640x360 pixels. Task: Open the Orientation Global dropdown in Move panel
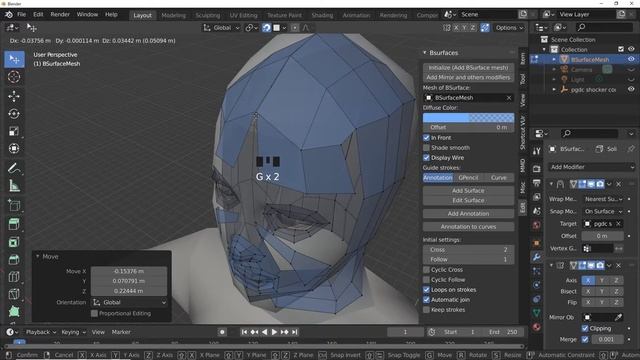click(129, 302)
